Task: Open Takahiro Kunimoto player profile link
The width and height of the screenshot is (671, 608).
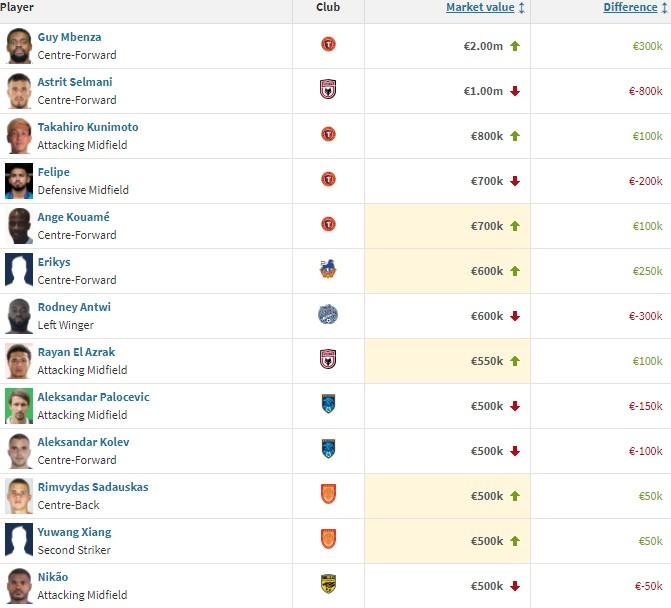Action: pyautogui.click(x=88, y=127)
